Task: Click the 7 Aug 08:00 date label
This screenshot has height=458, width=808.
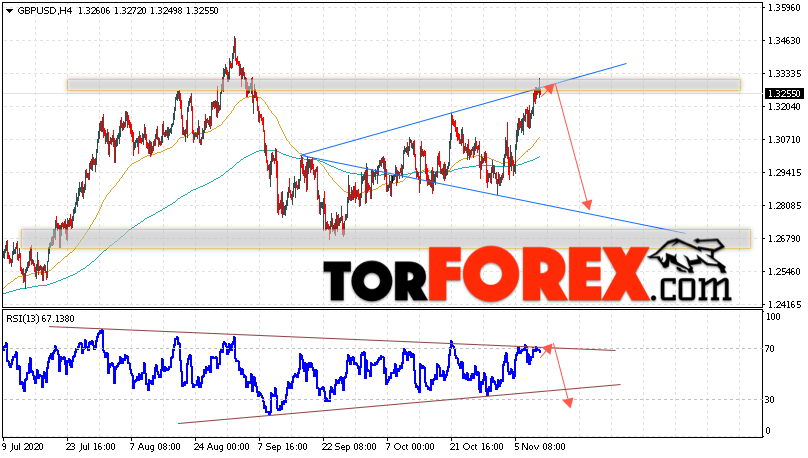Action: click(155, 446)
